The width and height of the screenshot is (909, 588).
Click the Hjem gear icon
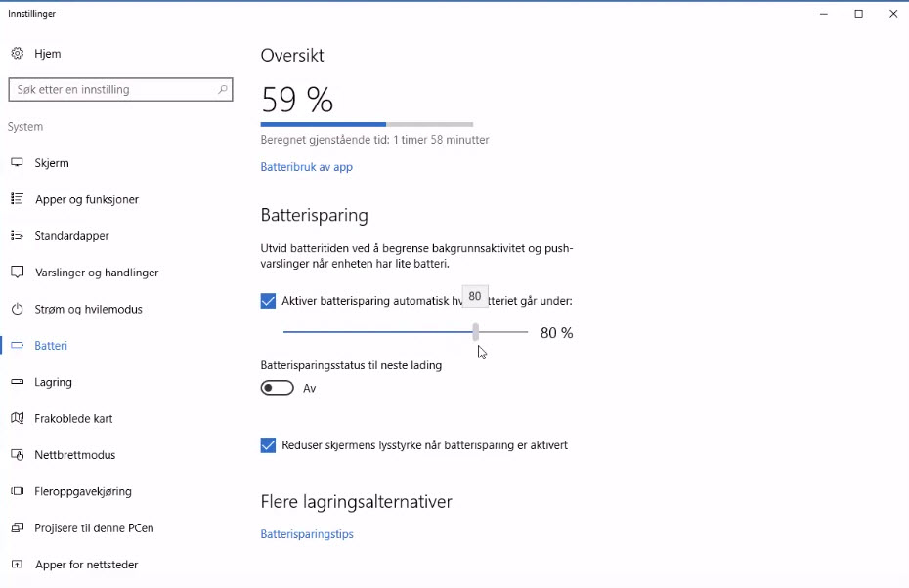(x=17, y=54)
